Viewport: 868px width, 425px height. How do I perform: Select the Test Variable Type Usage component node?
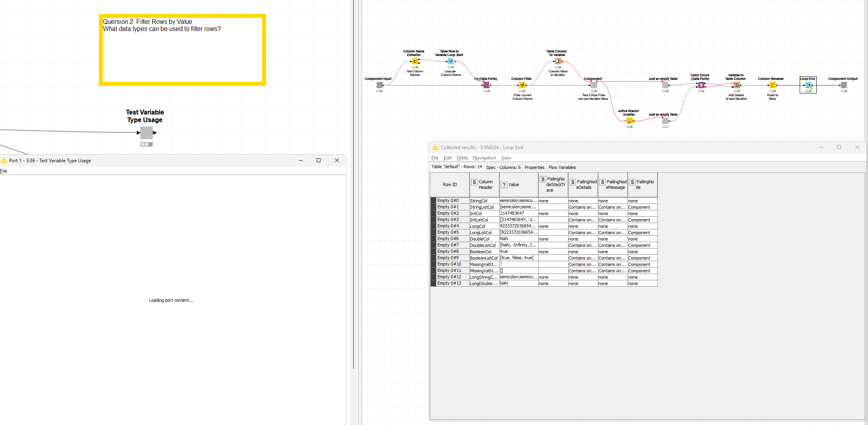coord(146,133)
